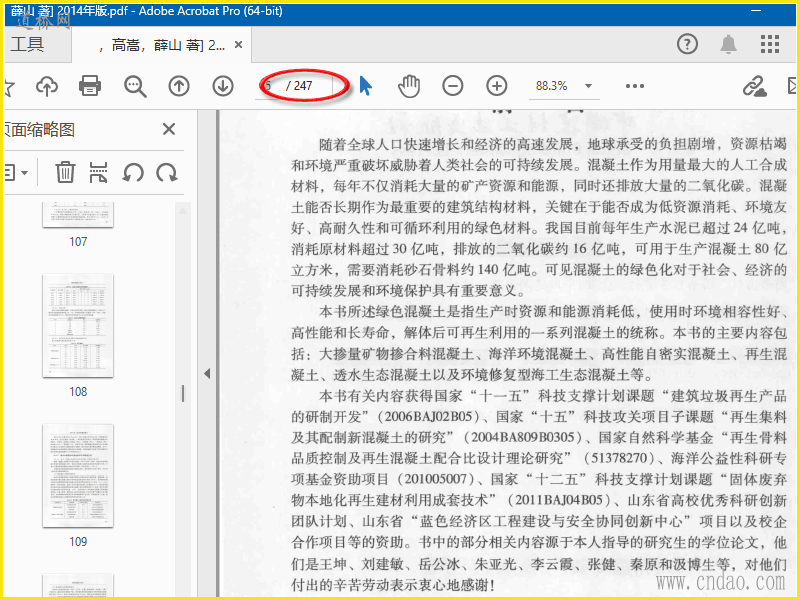Open the Help question mark icon

pyautogui.click(x=687, y=44)
